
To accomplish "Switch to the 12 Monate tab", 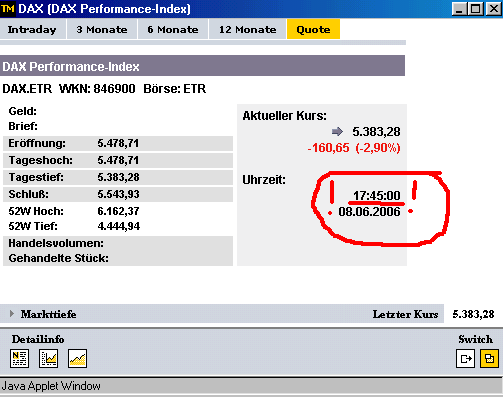I will 247,29.
